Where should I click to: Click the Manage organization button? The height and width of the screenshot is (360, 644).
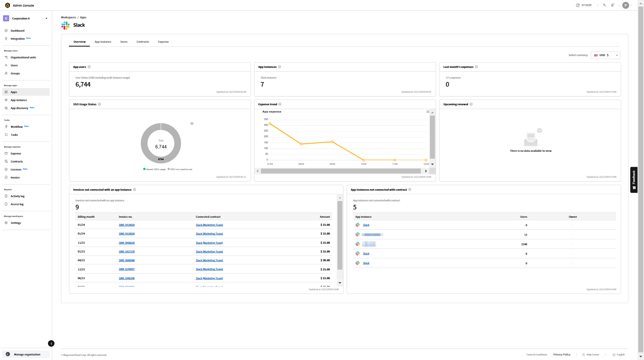click(x=26, y=354)
